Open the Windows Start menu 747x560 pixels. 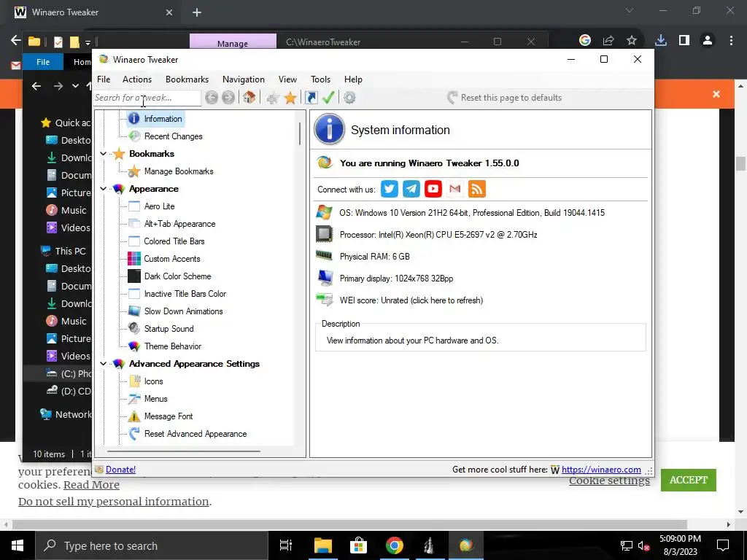[18, 545]
